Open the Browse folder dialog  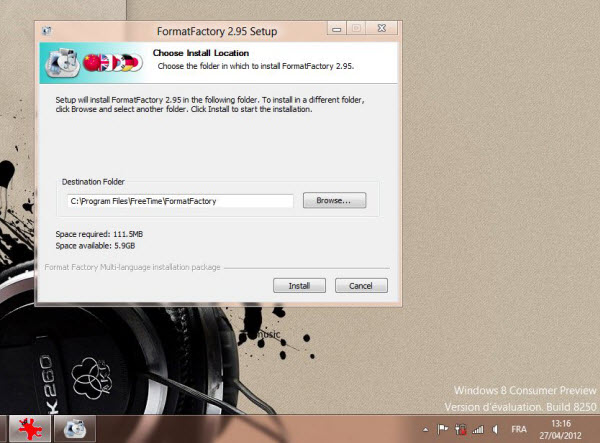click(334, 201)
